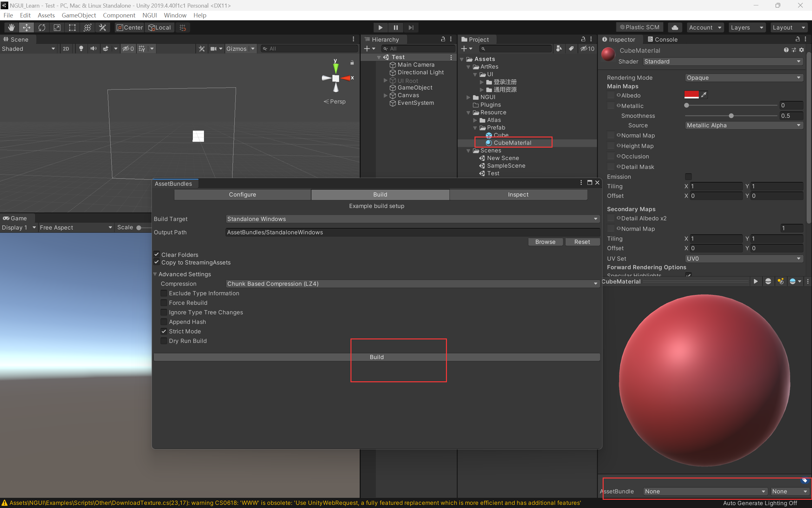
Task: Change preview mesh shape icon
Action: click(x=768, y=282)
